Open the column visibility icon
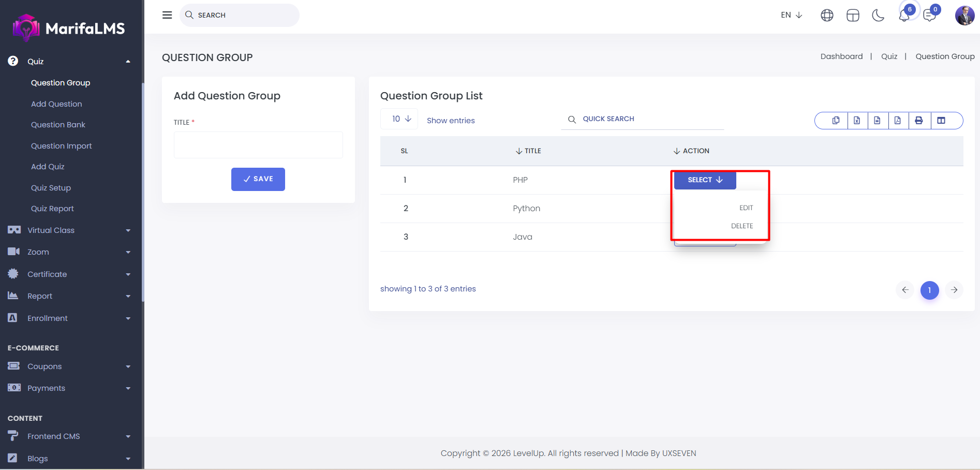980x470 pixels. 941,121
